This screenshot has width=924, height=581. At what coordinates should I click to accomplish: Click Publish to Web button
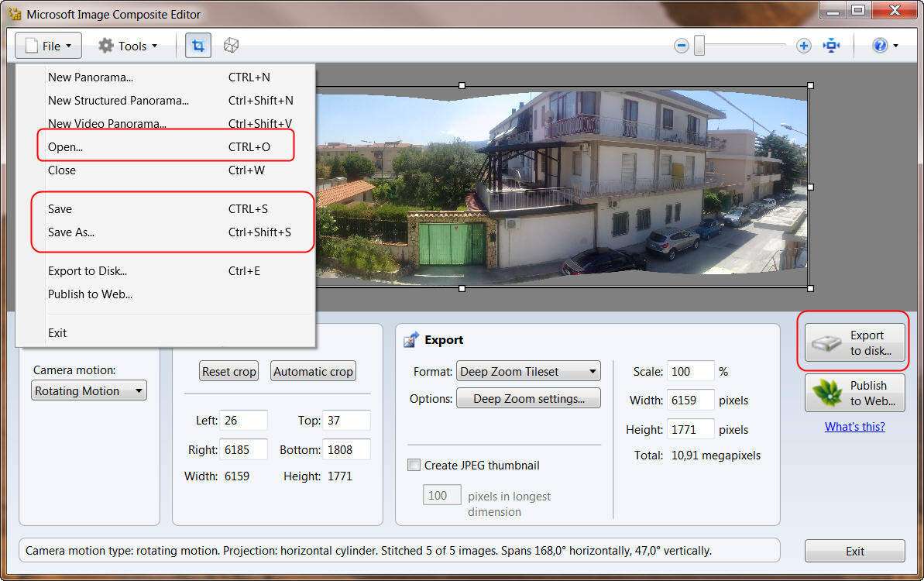click(x=854, y=393)
